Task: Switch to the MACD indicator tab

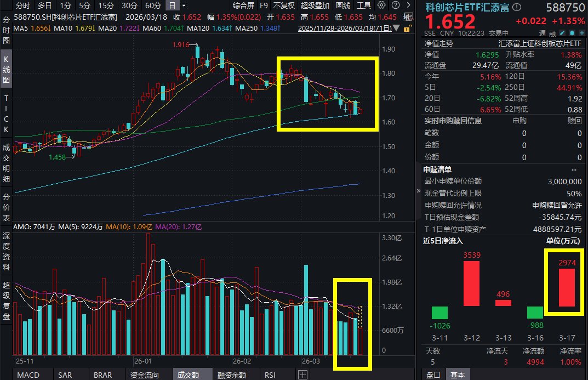Action: [x=27, y=375]
